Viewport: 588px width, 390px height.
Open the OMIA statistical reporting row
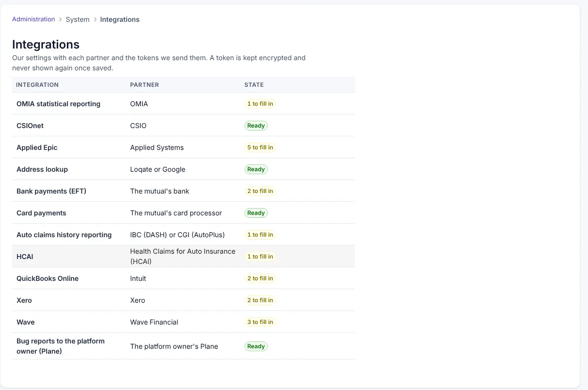(x=183, y=104)
